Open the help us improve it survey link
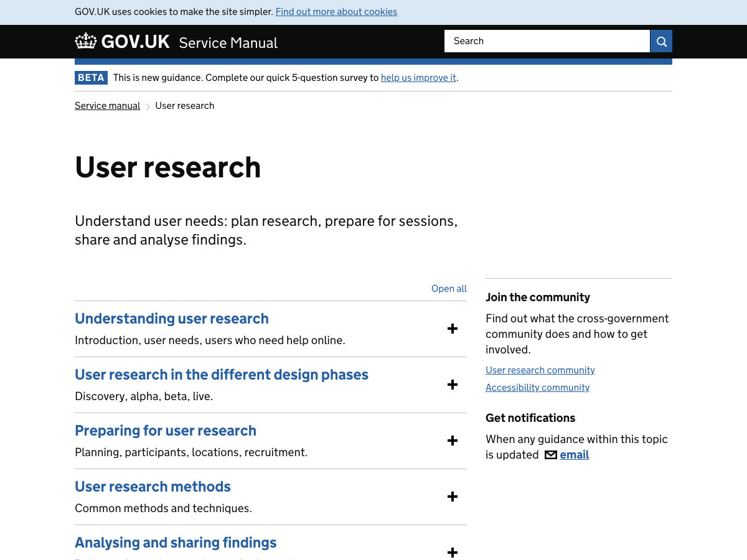The height and width of the screenshot is (560, 747). click(418, 78)
